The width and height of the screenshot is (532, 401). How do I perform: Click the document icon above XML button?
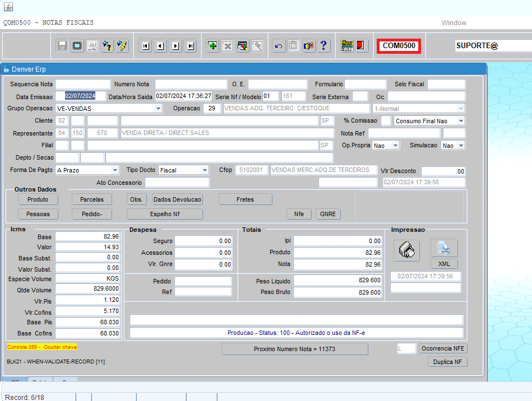click(x=444, y=248)
